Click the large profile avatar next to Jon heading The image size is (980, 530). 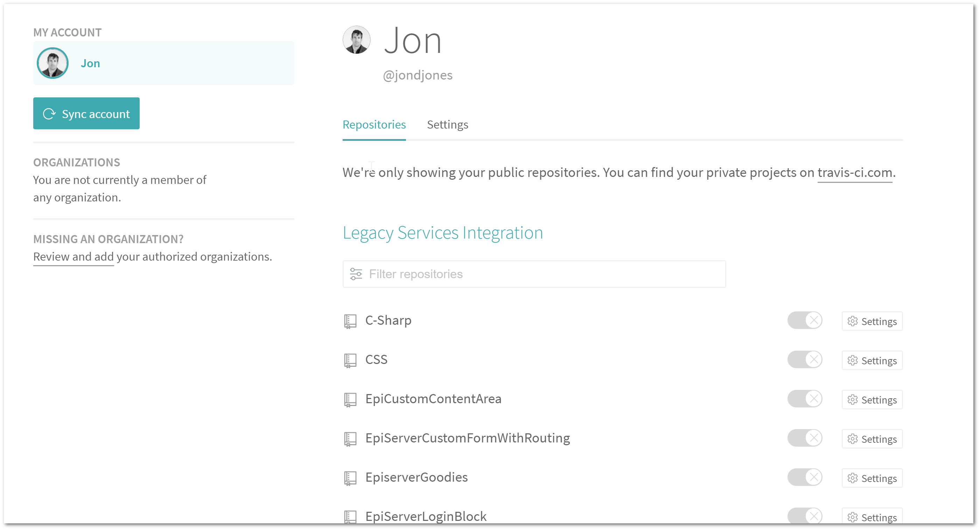coord(356,40)
